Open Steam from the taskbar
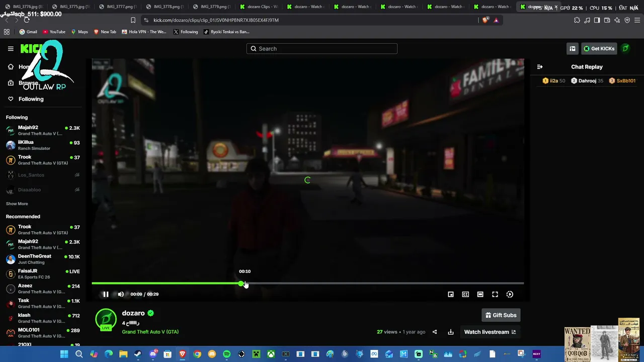Screen dimensions: 644x362 138,354
